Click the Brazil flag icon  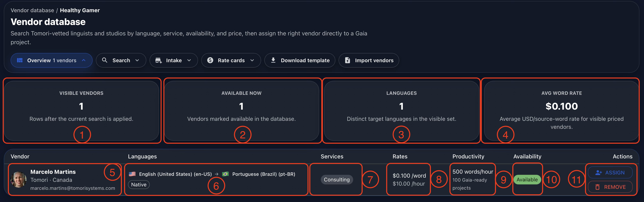pyautogui.click(x=226, y=174)
